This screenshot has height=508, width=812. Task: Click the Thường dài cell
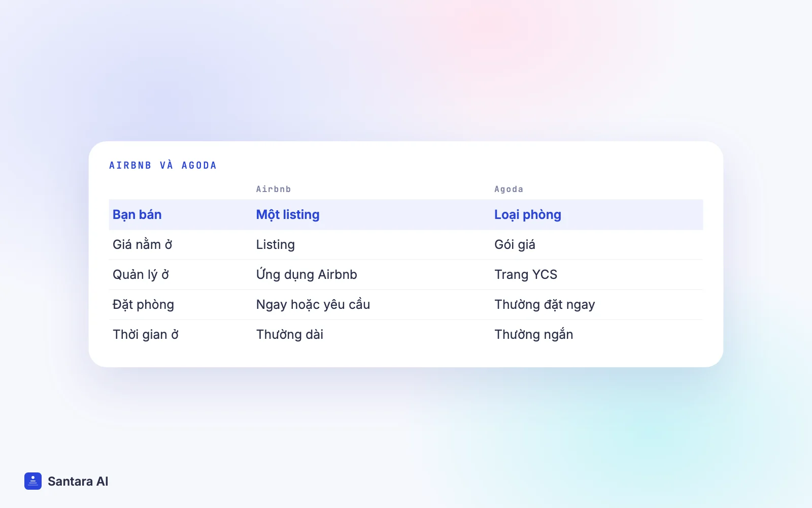click(x=290, y=334)
